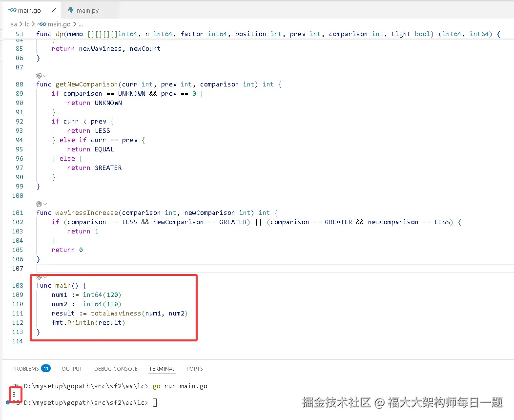Click the Problems count badge 11
Viewport: 514px width, 420px height.
pyautogui.click(x=46, y=369)
